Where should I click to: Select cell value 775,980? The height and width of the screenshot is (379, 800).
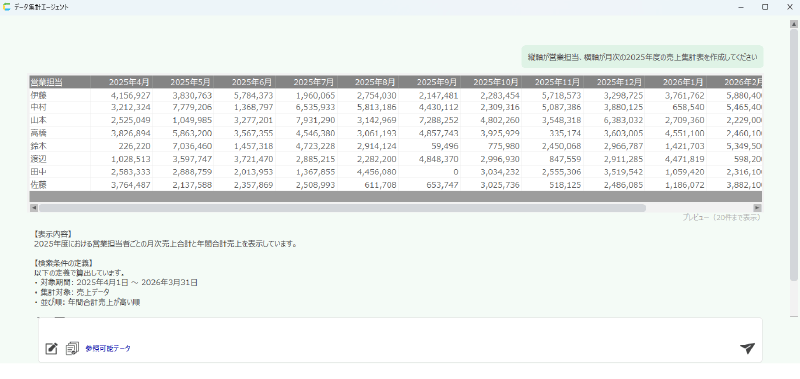point(504,146)
